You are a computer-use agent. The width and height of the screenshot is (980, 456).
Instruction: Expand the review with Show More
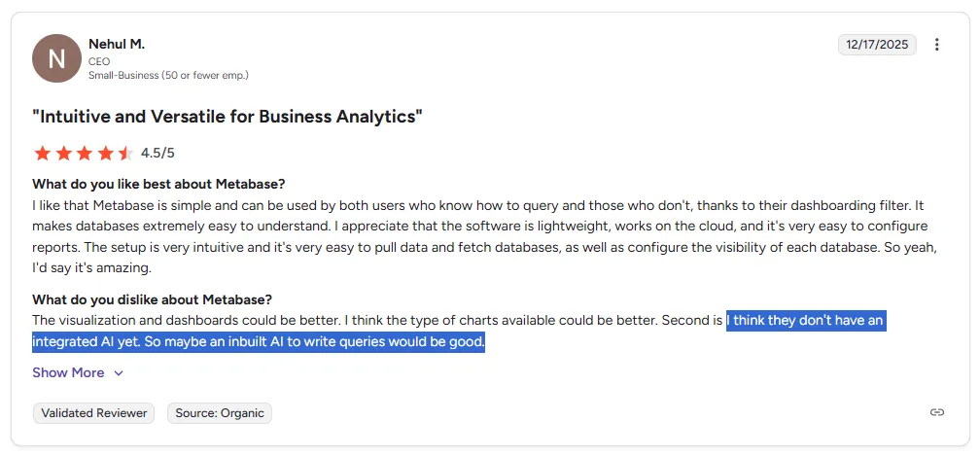[68, 372]
